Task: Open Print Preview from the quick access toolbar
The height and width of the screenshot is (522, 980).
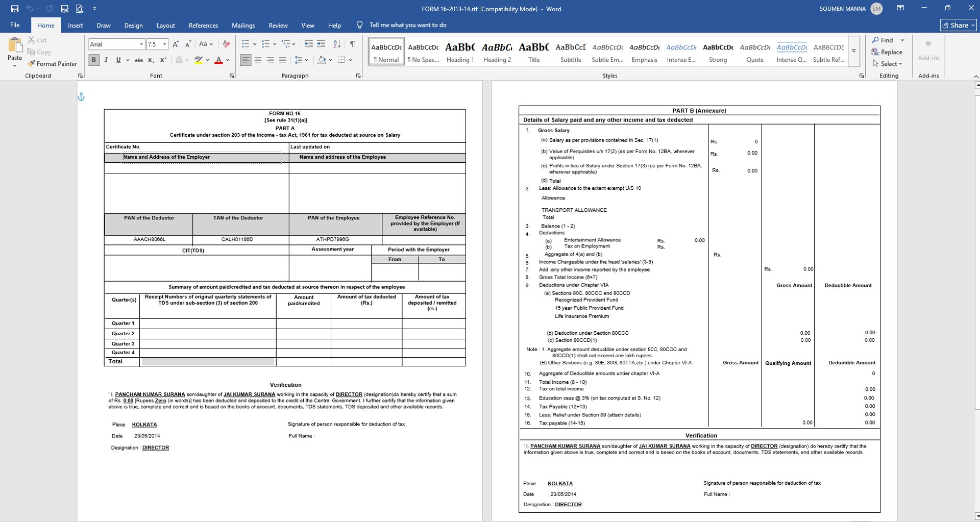Action: (x=79, y=9)
